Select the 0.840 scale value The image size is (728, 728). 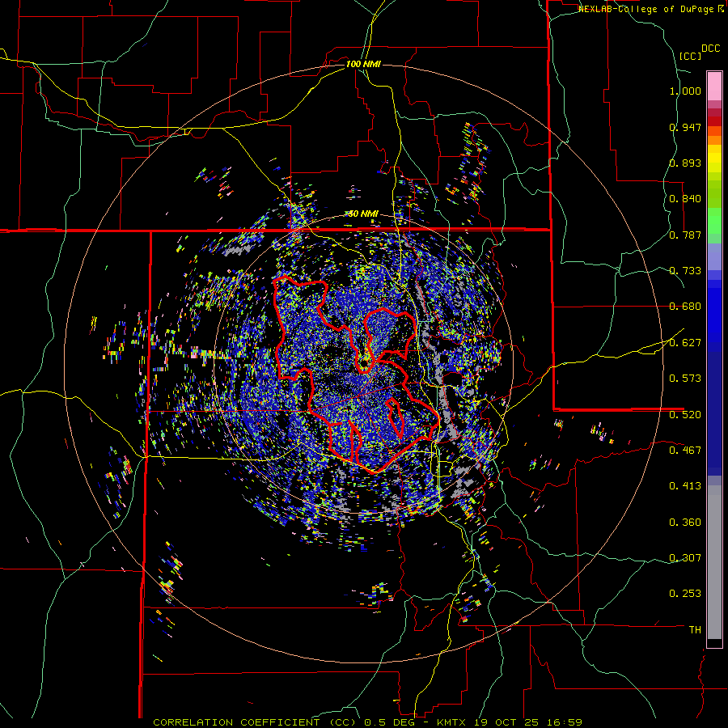tap(685, 199)
